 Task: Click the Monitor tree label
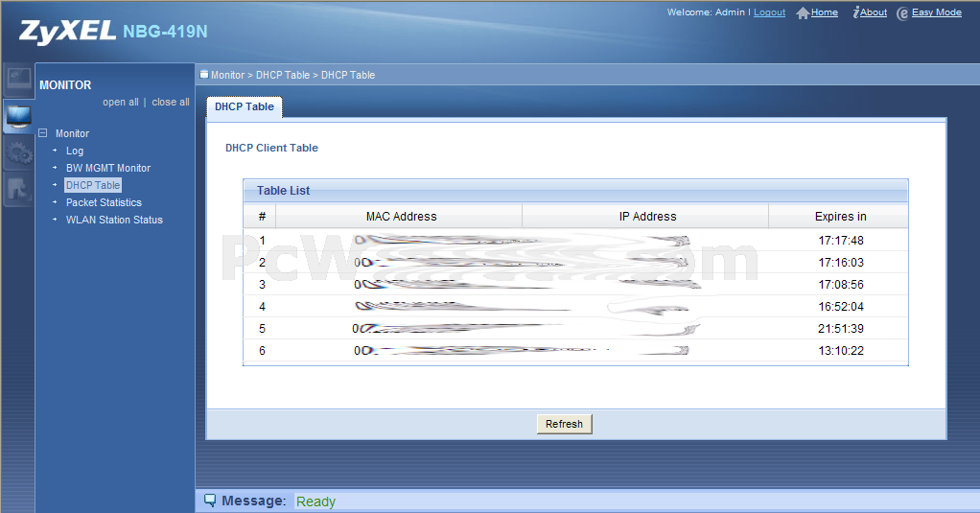pyautogui.click(x=73, y=133)
